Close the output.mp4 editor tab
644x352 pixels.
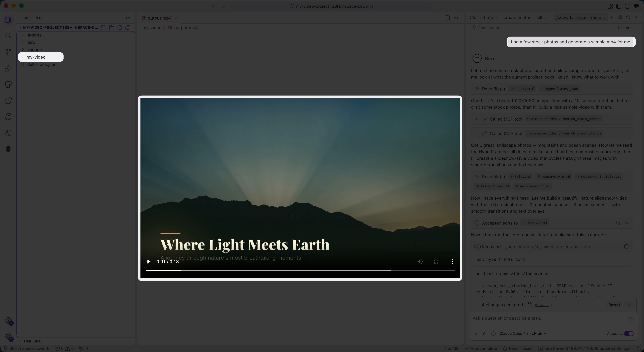(176, 18)
